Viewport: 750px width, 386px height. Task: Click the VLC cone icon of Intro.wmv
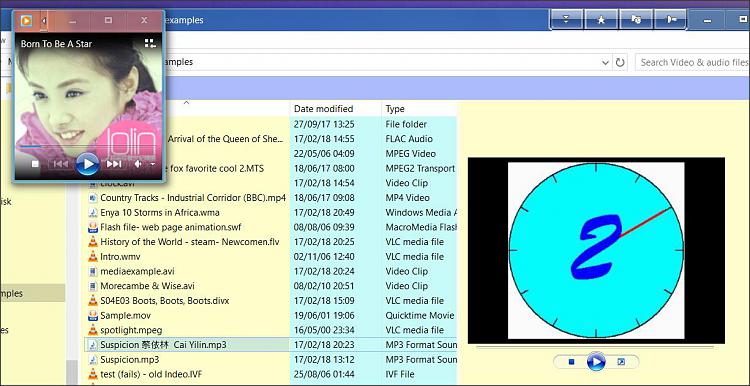click(93, 256)
